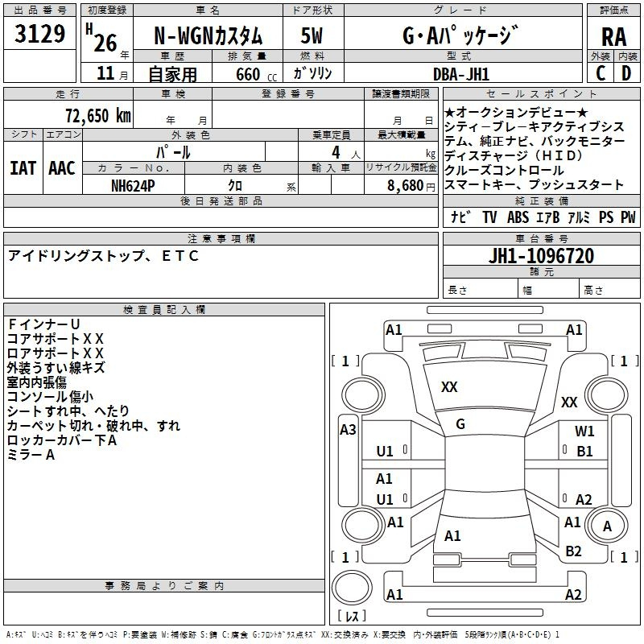Image resolution: width=644 pixels, height=644 pixels.
Task: Select the B2 marker near the rear
Action: [573, 551]
